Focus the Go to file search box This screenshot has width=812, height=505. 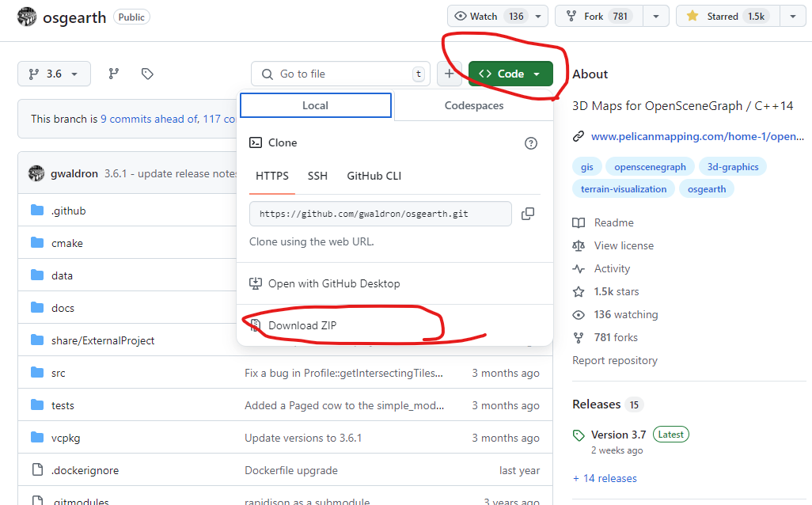point(340,74)
